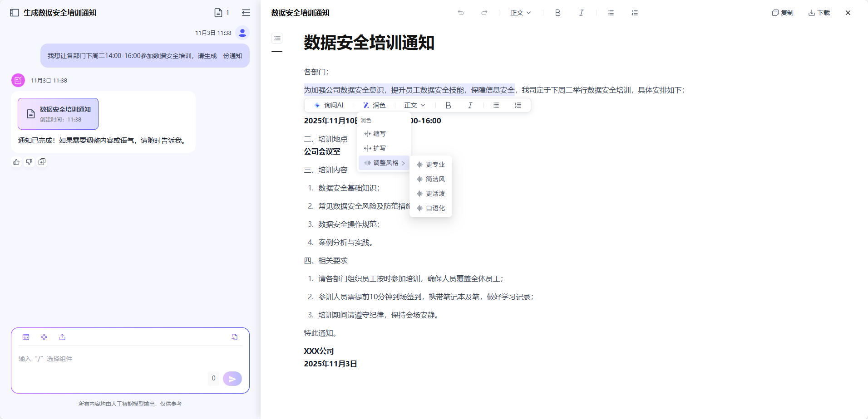Select 更专业 style option
This screenshot has width=868, height=419.
pos(431,165)
